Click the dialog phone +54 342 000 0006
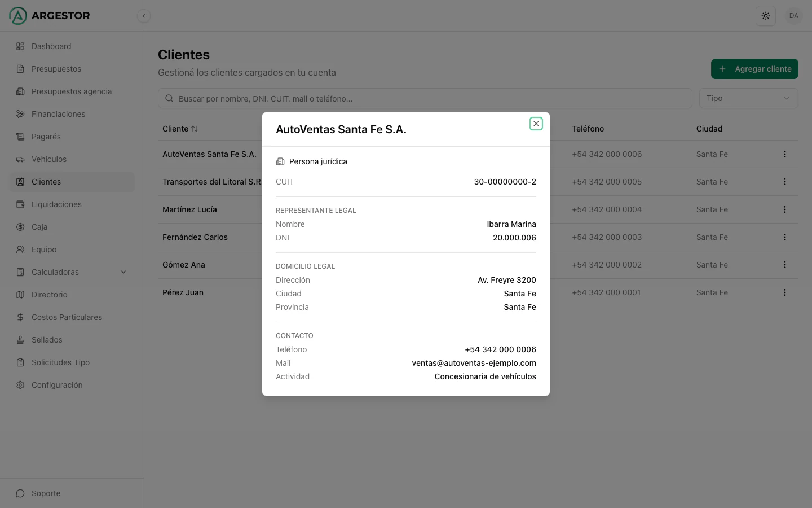The width and height of the screenshot is (812, 508). coord(500,349)
